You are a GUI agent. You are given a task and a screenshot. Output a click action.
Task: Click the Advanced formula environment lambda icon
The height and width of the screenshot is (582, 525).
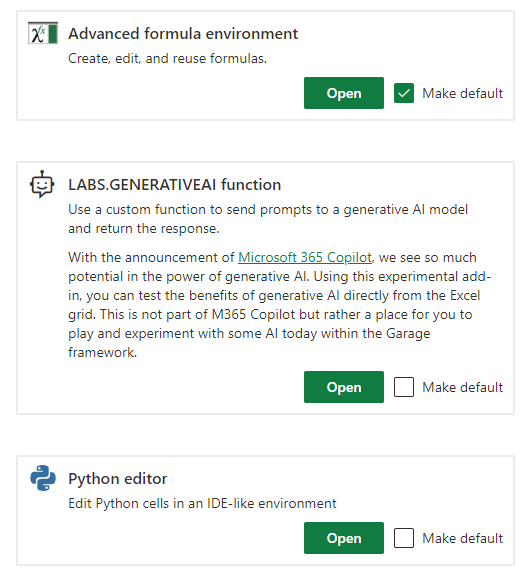[x=43, y=33]
